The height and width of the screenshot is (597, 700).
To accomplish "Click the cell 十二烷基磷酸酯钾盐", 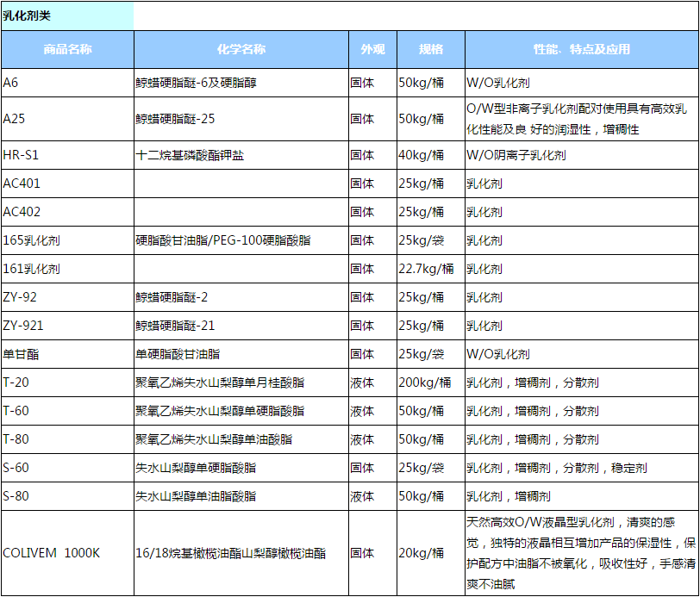I will (x=241, y=155).
